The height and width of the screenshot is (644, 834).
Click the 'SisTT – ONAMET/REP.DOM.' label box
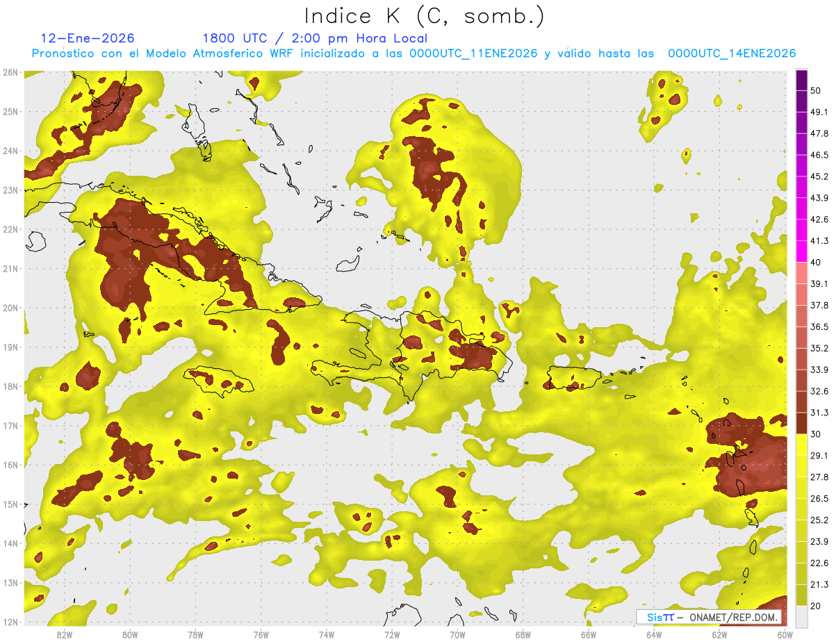pos(710,617)
